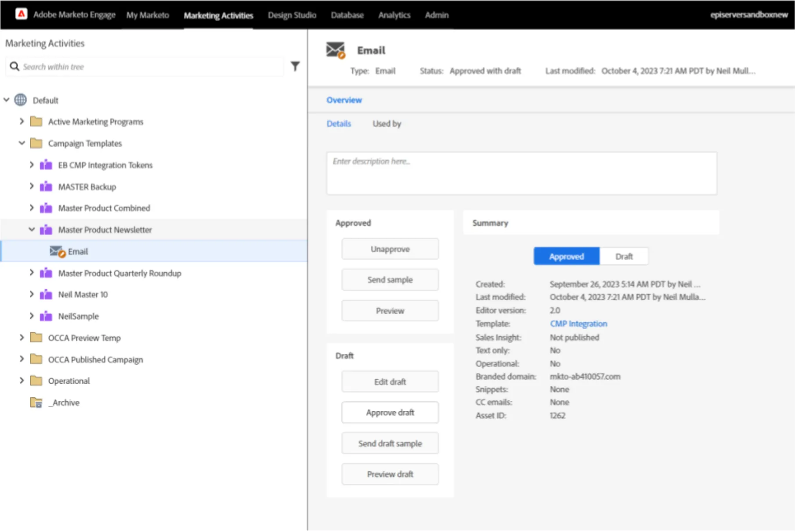Select the Overview tab
This screenshot has width=795, height=532.
click(344, 100)
